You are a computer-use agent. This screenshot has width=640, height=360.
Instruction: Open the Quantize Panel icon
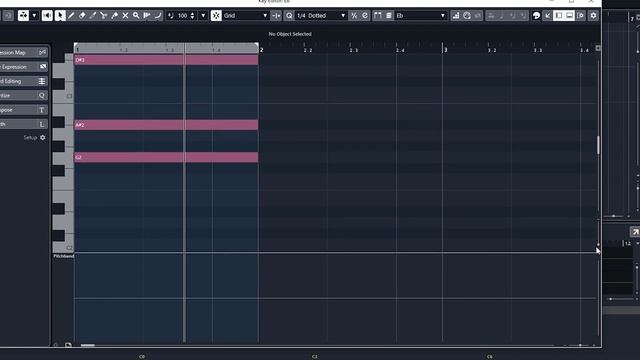[364, 16]
